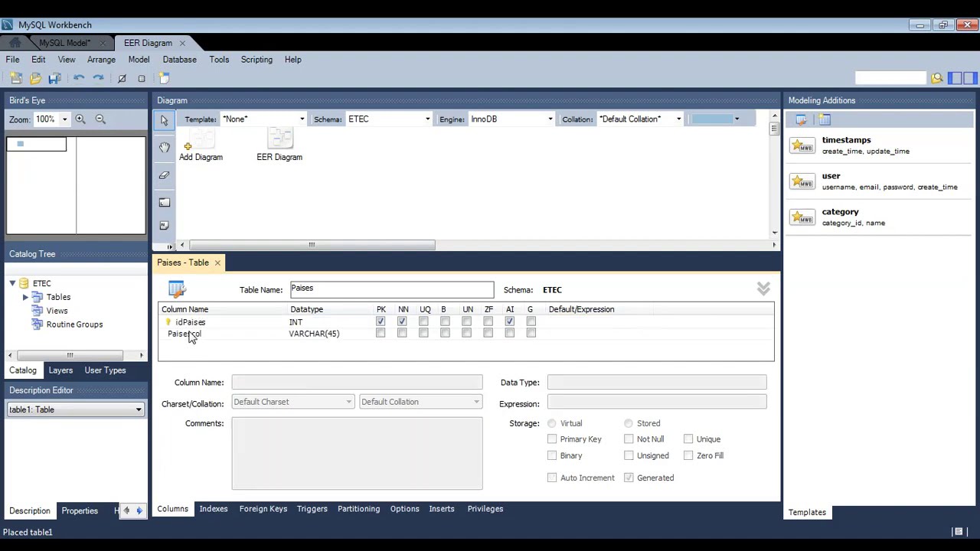The image size is (980, 551).
Task: Check the Unique option checkbox
Action: click(688, 439)
